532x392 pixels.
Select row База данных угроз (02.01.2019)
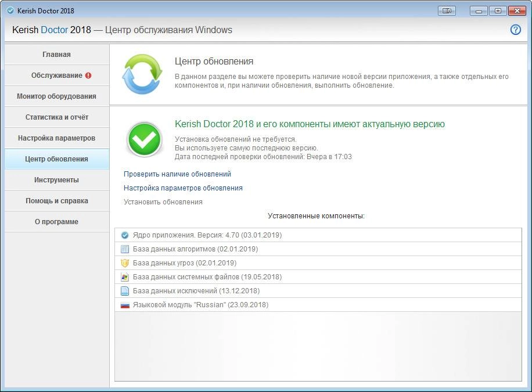point(318,263)
